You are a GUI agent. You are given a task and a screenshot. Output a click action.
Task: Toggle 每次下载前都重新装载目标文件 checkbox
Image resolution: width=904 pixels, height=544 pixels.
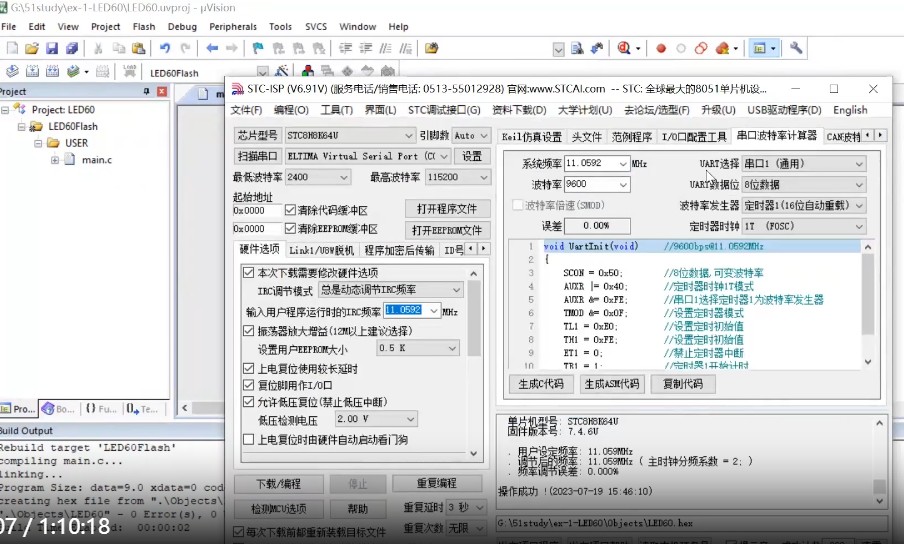[x=238, y=531]
